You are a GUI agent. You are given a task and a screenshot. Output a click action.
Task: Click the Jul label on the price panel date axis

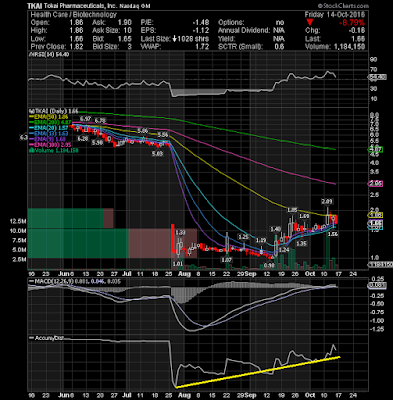tap(126, 274)
